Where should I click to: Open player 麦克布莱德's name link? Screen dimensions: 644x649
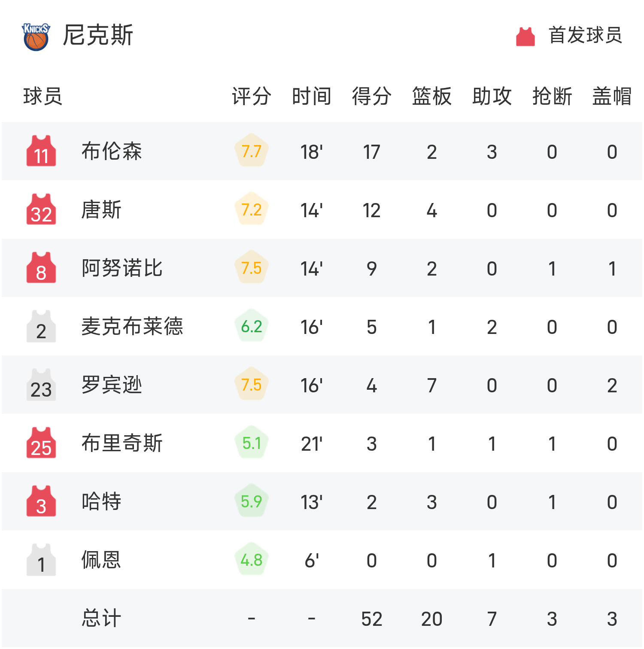point(132,326)
